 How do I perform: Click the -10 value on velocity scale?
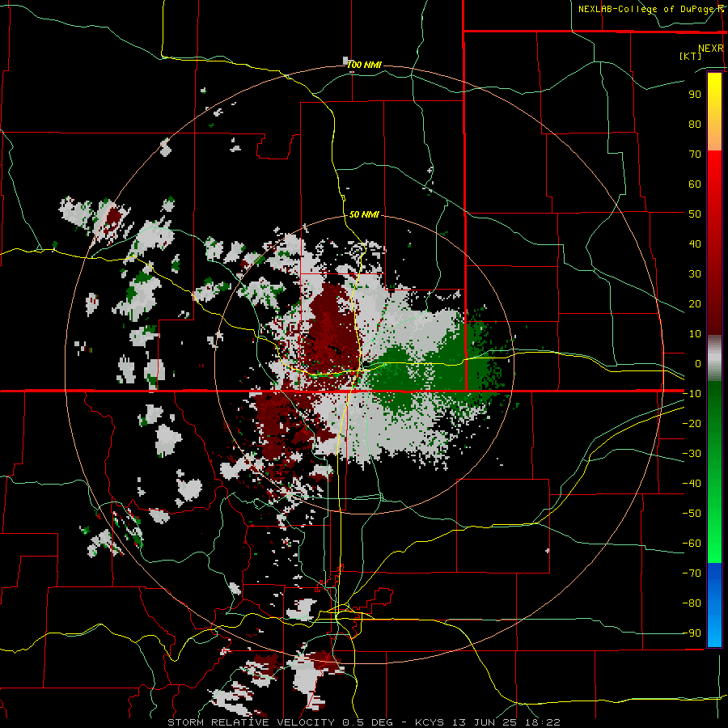tap(692, 394)
